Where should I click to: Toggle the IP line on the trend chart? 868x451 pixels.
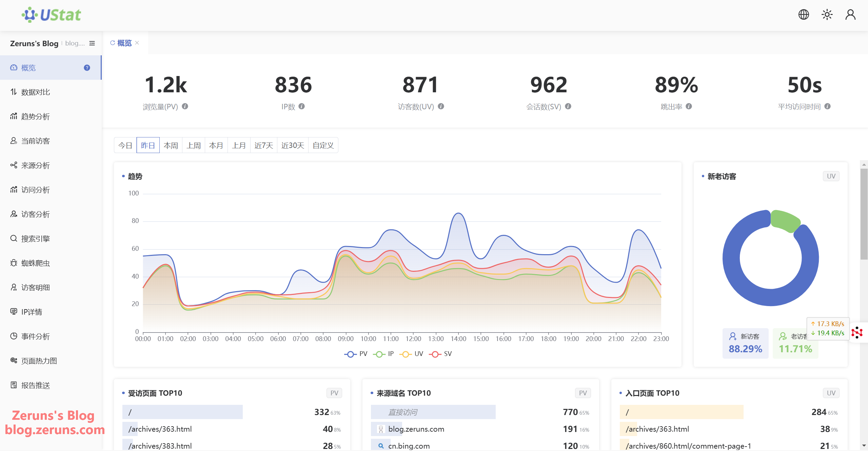(x=383, y=354)
